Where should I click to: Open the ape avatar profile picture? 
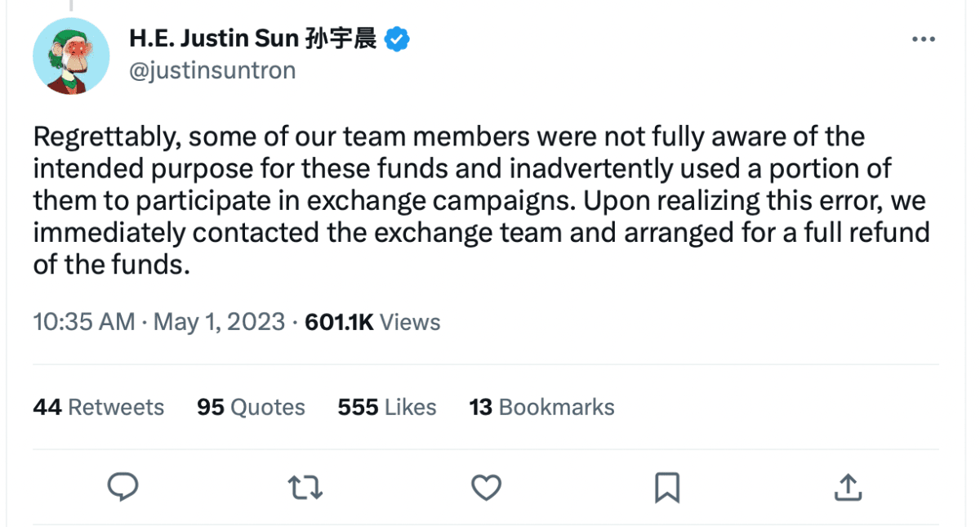tap(71, 56)
